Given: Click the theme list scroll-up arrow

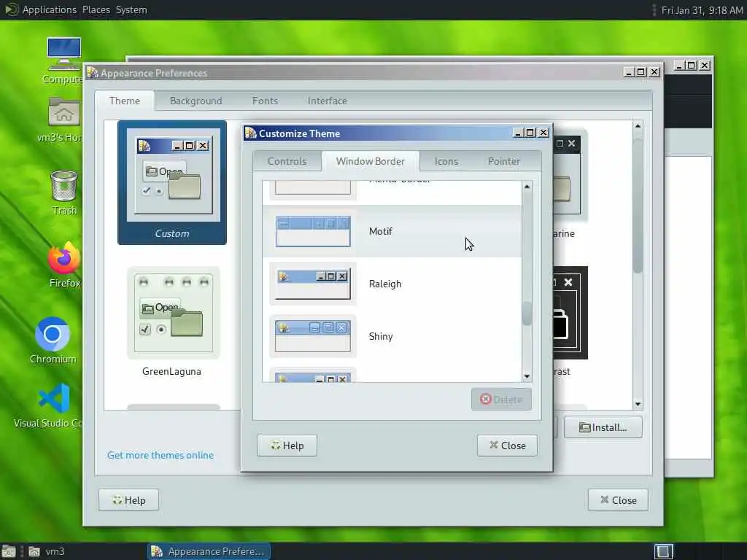Looking at the screenshot, I should pyautogui.click(x=638, y=125).
